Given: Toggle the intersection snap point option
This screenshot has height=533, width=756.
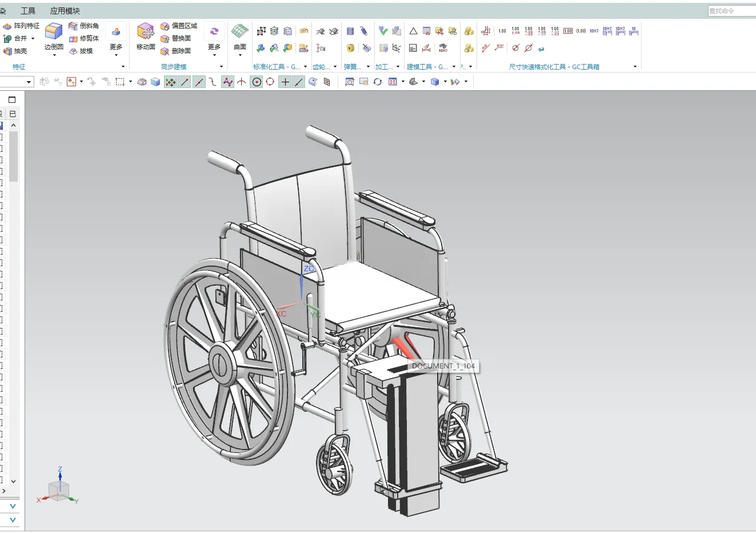Looking at the screenshot, I should tap(242, 82).
